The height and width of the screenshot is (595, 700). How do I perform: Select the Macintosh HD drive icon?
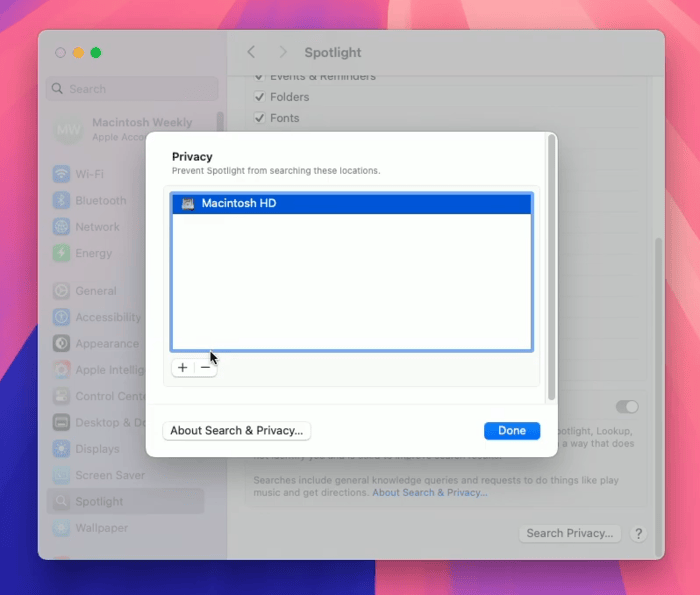(x=188, y=204)
